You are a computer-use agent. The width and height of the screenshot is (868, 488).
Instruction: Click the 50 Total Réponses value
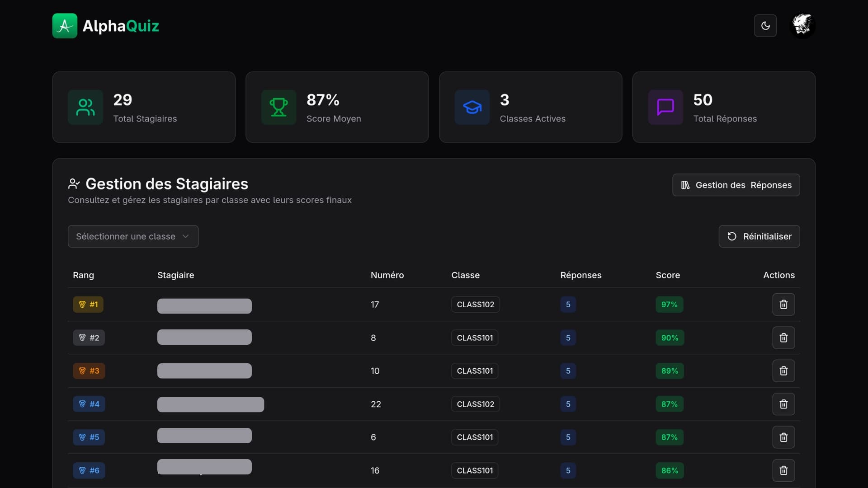703,100
